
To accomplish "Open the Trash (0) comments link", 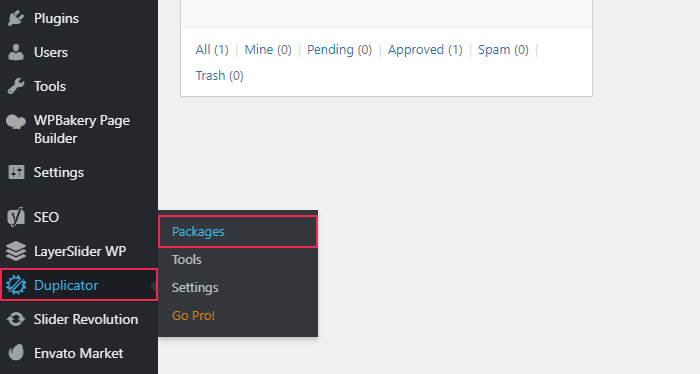I will [219, 75].
